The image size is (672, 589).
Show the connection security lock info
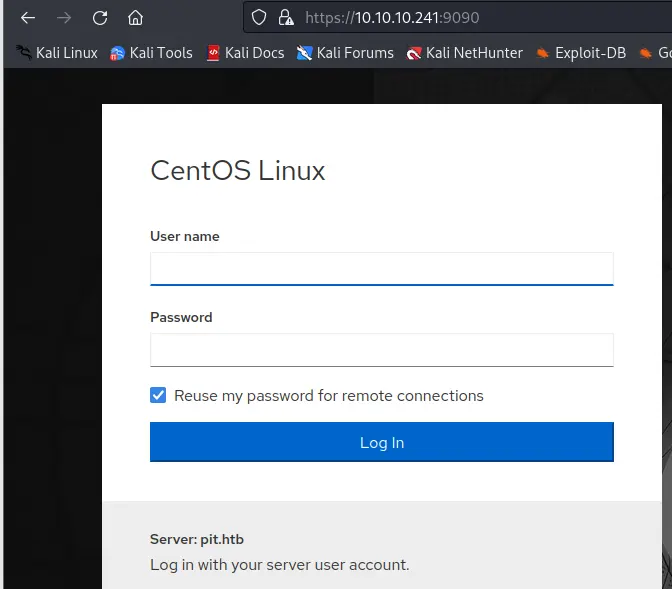tap(286, 17)
